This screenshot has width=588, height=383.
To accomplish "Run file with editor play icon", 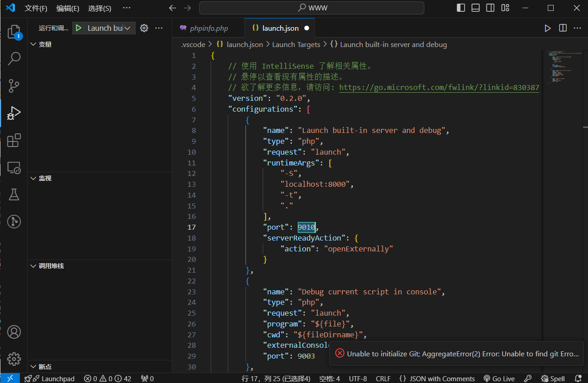I will (x=548, y=28).
